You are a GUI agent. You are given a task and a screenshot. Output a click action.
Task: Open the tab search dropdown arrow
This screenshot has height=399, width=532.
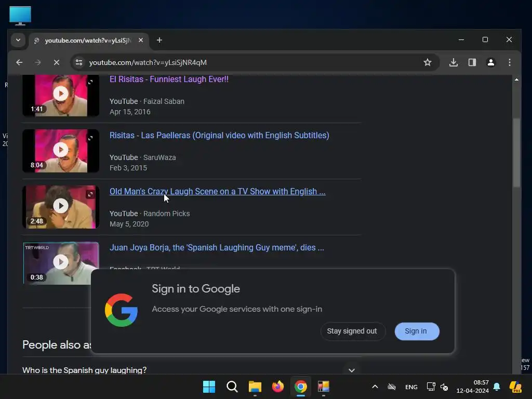18,40
